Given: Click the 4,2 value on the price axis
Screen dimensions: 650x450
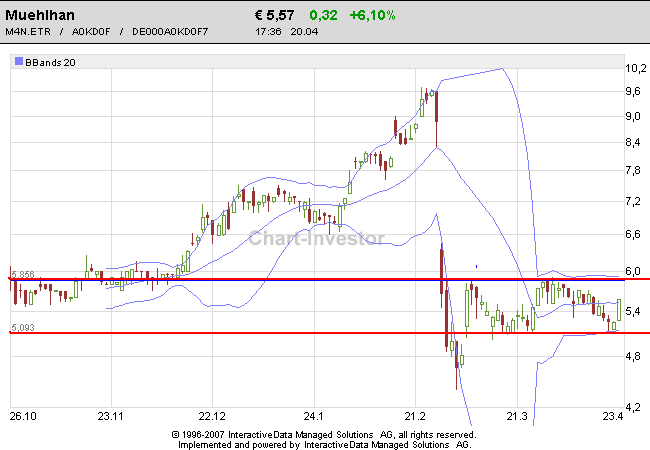Looking at the screenshot, I should tap(635, 406).
